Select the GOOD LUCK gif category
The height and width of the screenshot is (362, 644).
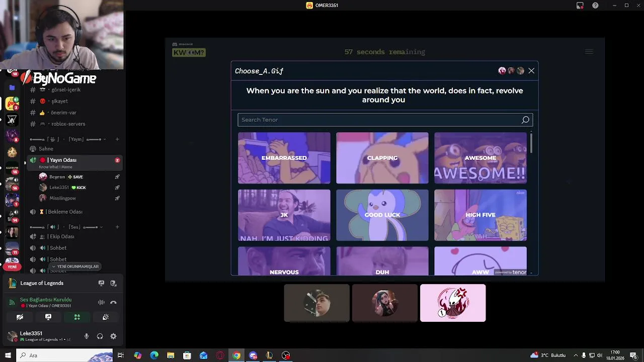(x=382, y=215)
